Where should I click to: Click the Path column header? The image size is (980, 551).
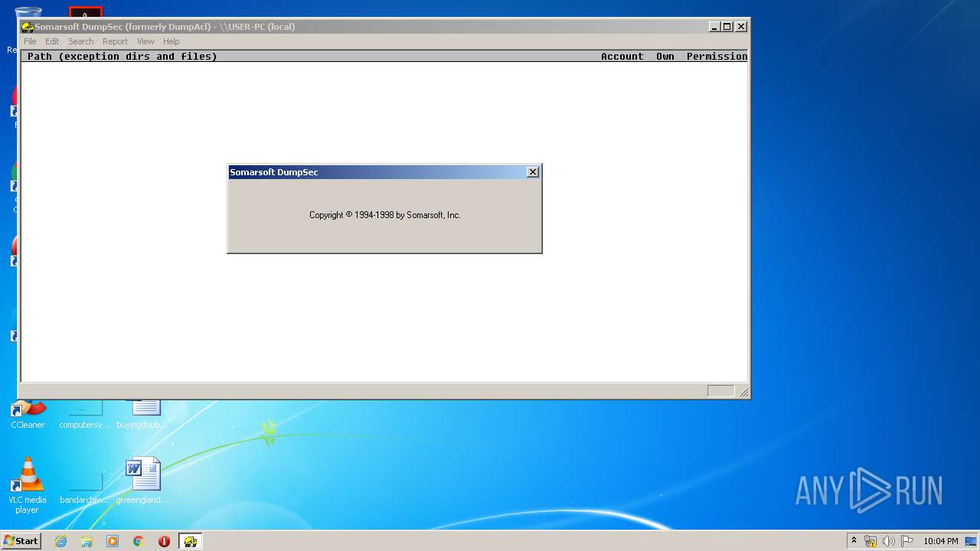click(122, 56)
